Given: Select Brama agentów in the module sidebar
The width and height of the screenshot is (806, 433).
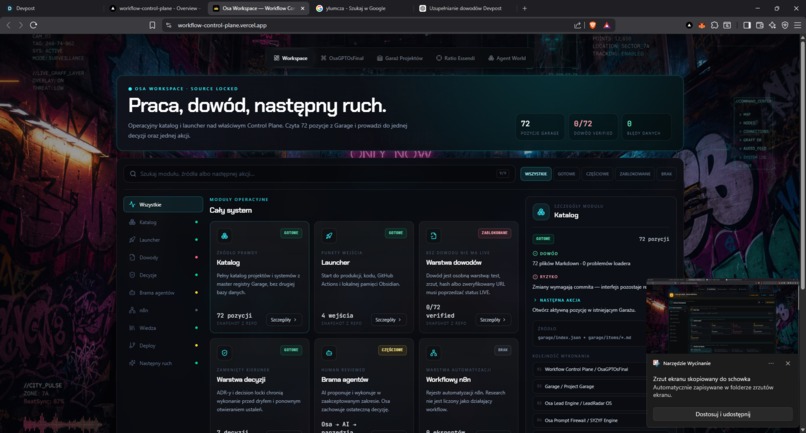Looking at the screenshot, I should (x=163, y=293).
